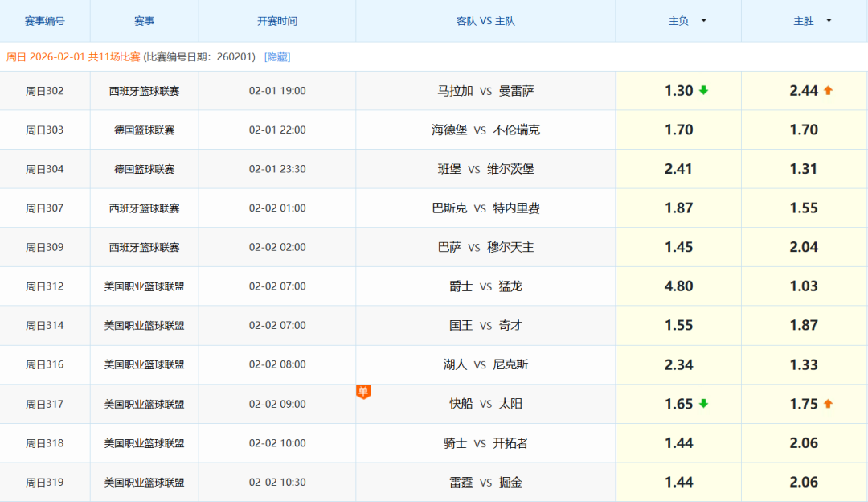The image size is (868, 502).
Task: Click start time 02-02 10:30
Action: [x=277, y=482]
